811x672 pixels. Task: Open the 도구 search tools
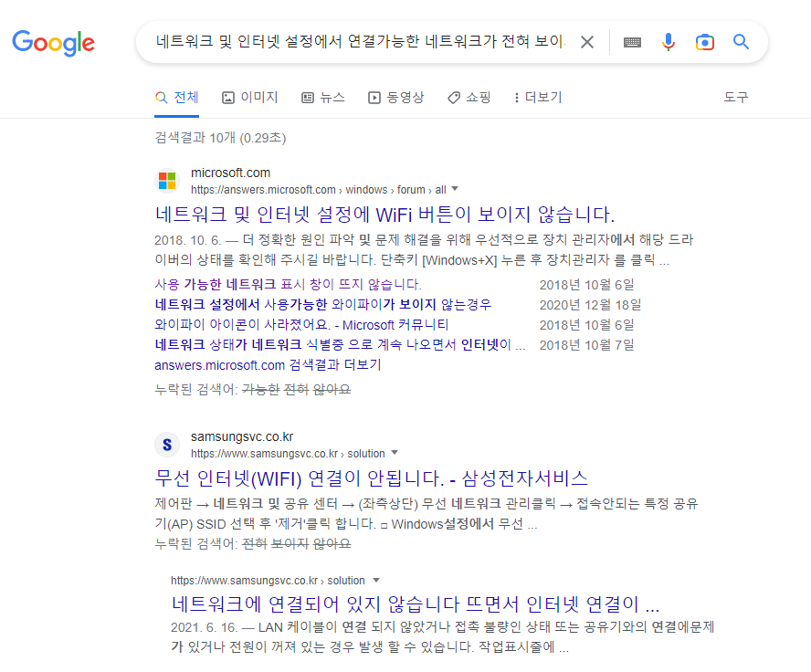click(735, 97)
